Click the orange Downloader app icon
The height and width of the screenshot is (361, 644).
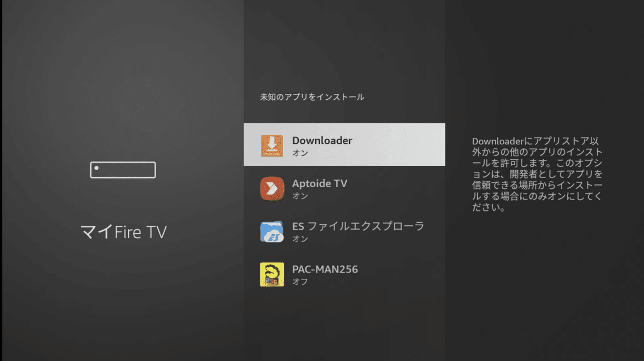pos(272,146)
